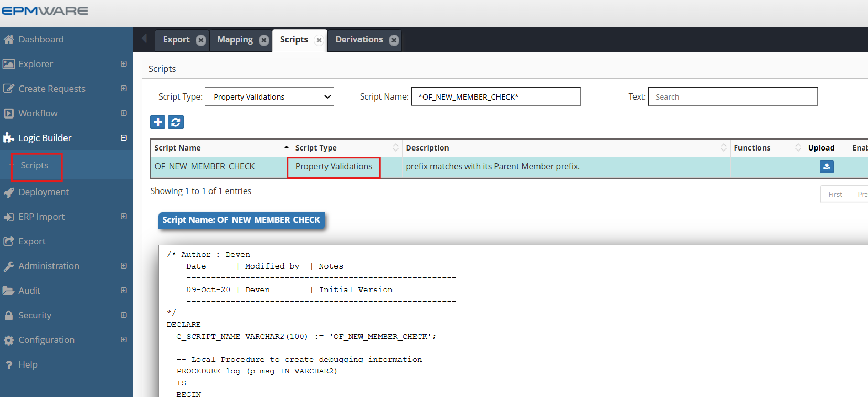Collapse the Logic Builder section
868x397 pixels.
[124, 138]
